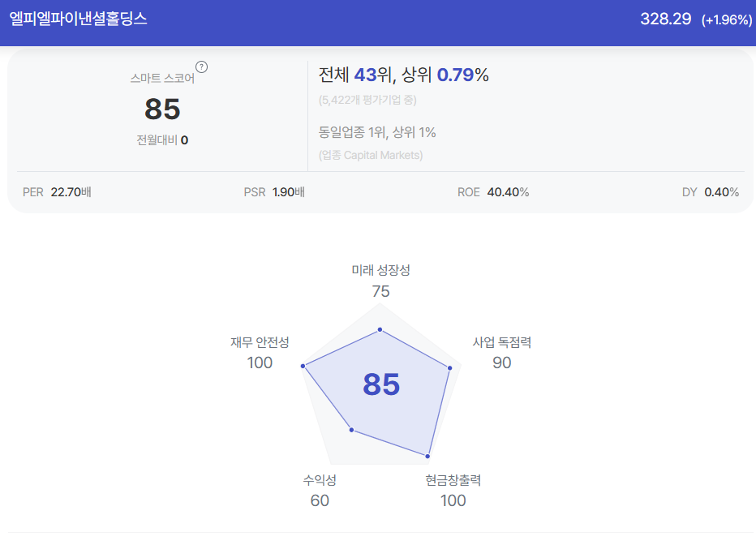The height and width of the screenshot is (545, 756).
Task: Click the 현금창출력 radar chart point
Action: pyautogui.click(x=427, y=456)
